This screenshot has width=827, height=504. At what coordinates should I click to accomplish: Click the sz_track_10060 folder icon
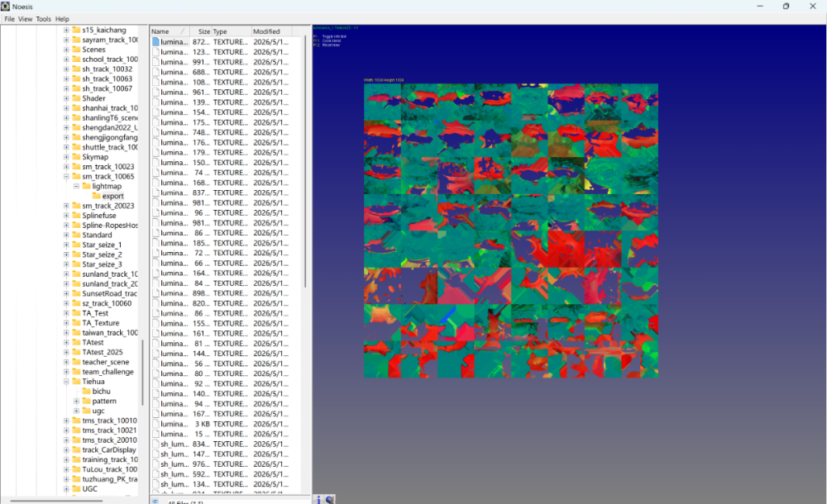coord(76,304)
